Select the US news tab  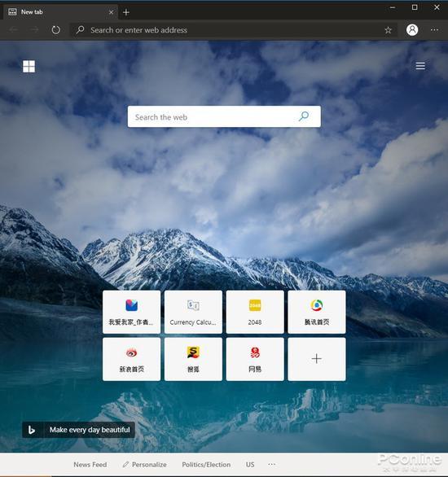[x=250, y=465]
